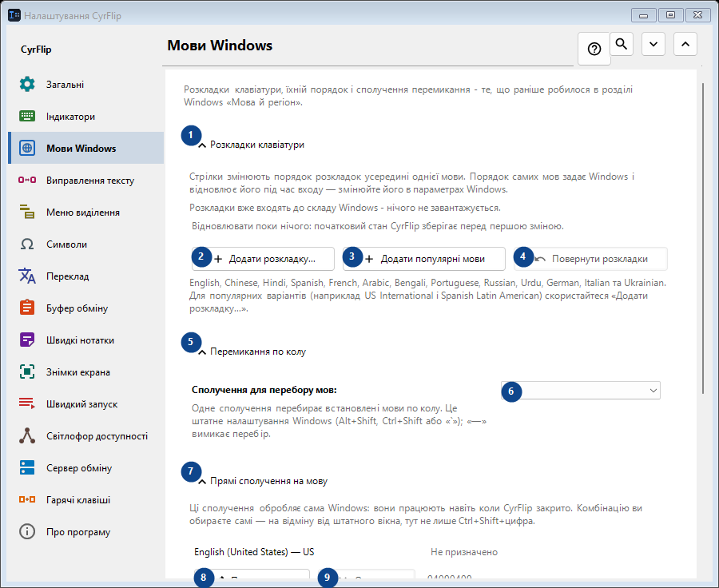Screen dimensions: 719x588
Task: Click the Повернути розкладки button
Action: click(x=590, y=259)
